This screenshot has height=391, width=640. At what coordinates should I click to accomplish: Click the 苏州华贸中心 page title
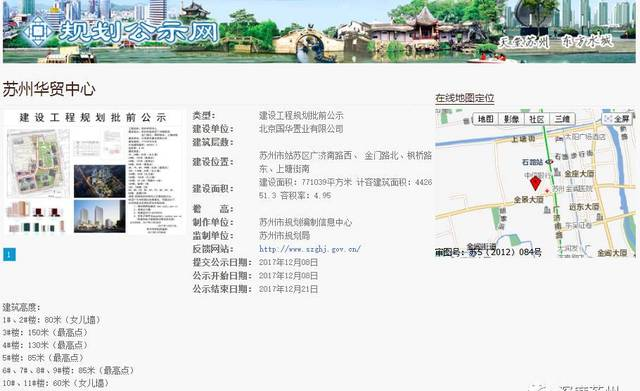[x=49, y=89]
